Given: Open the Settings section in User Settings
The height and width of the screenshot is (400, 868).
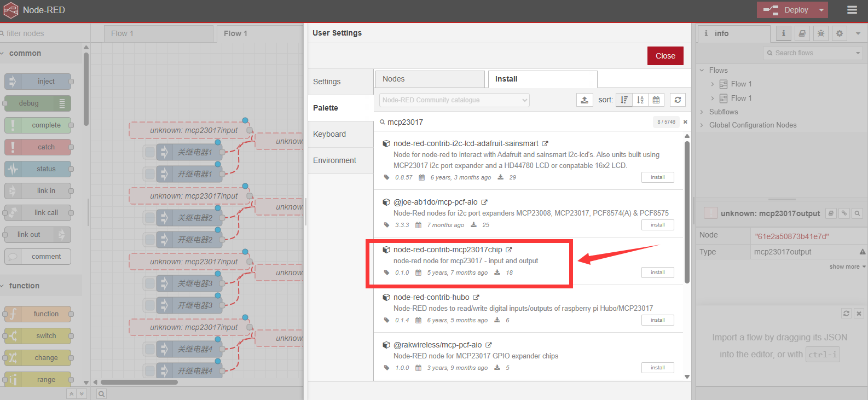Looking at the screenshot, I should pos(340,82).
